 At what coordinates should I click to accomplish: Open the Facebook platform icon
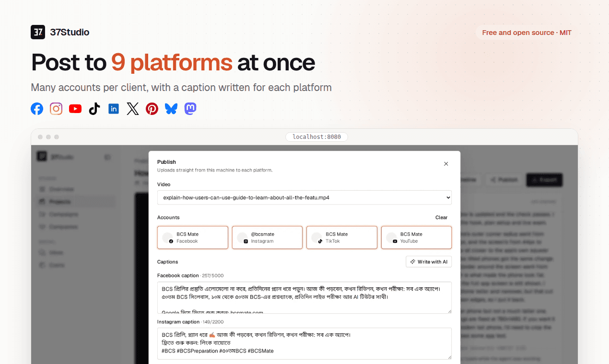point(37,109)
